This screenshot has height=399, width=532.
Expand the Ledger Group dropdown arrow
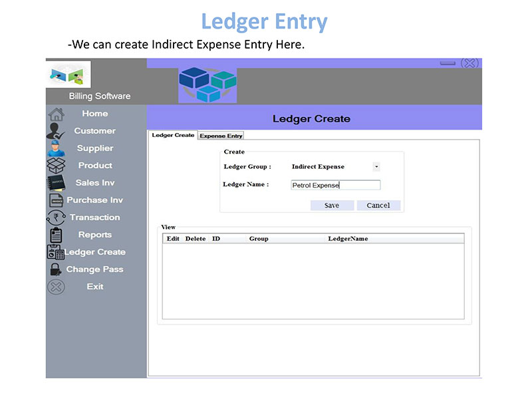pos(376,167)
